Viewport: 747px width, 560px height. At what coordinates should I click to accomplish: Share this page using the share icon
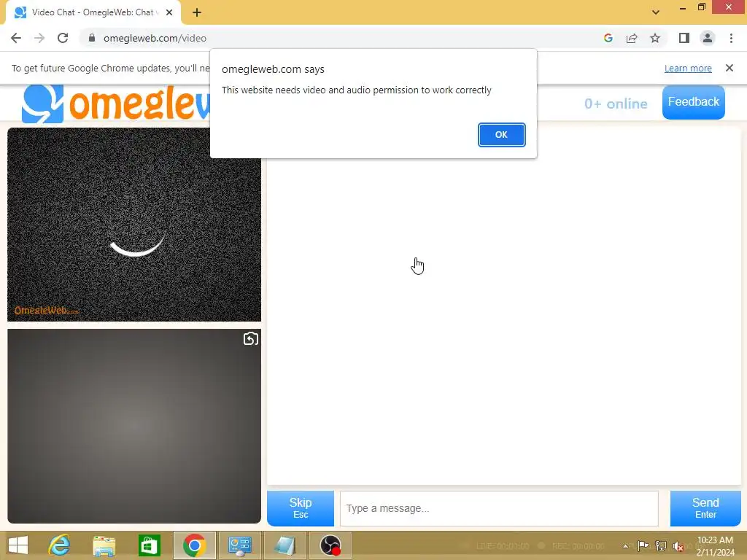(x=632, y=38)
